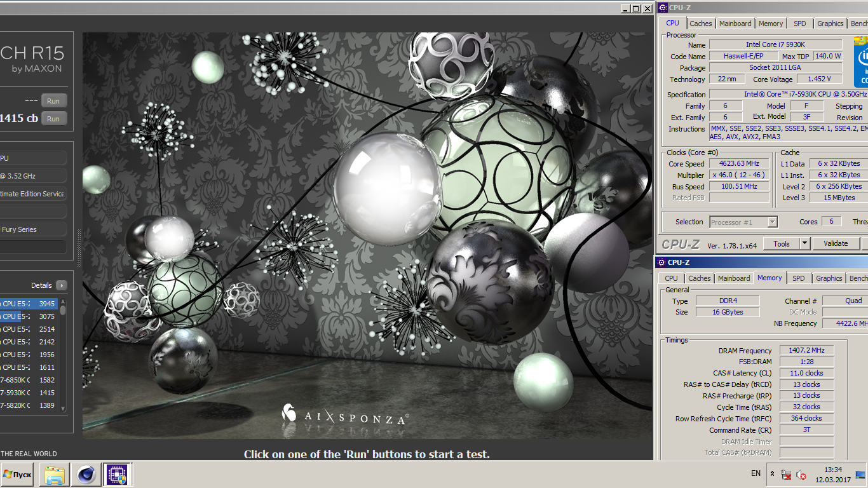This screenshot has width=868, height=488.
Task: Click the Cinebench ranking scrollbar
Action: (63, 355)
